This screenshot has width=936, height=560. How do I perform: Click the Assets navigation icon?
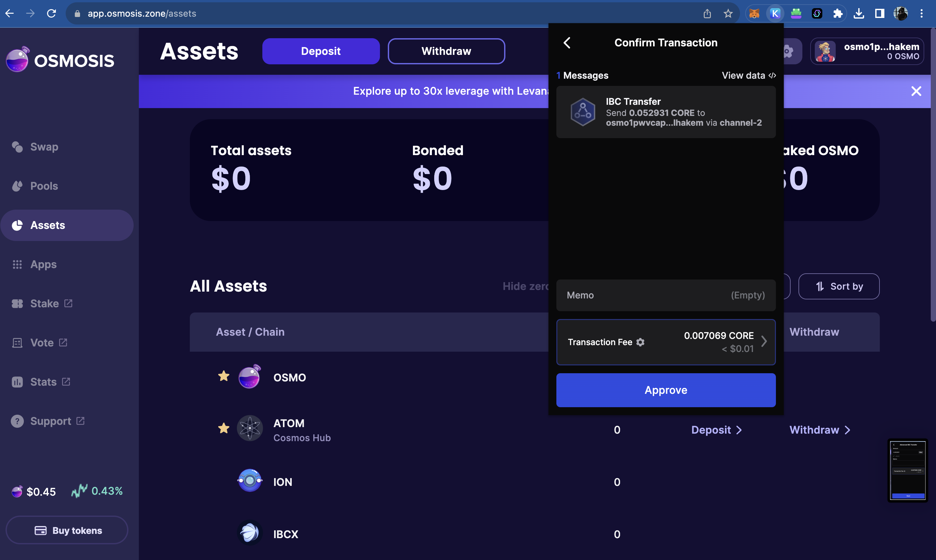point(19,225)
